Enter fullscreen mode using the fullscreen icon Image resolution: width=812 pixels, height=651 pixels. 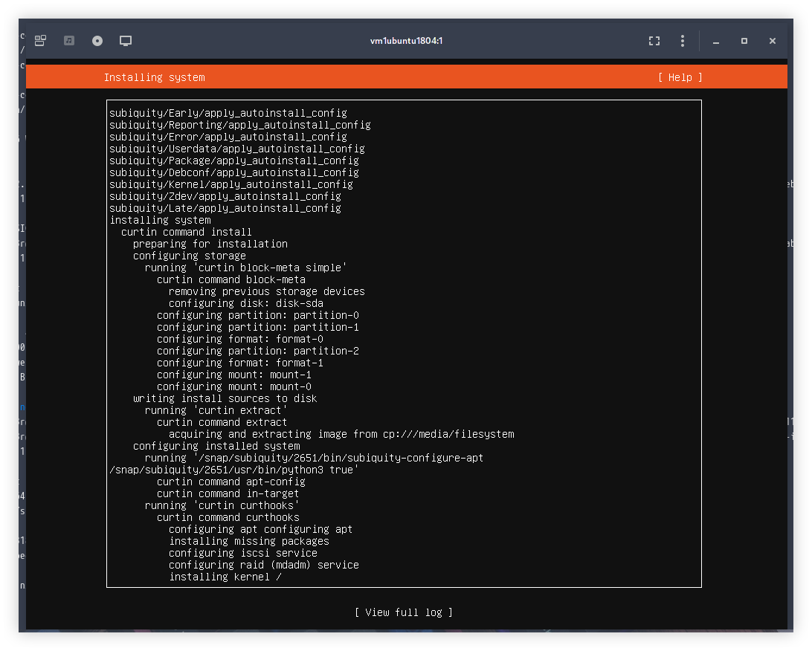(654, 41)
